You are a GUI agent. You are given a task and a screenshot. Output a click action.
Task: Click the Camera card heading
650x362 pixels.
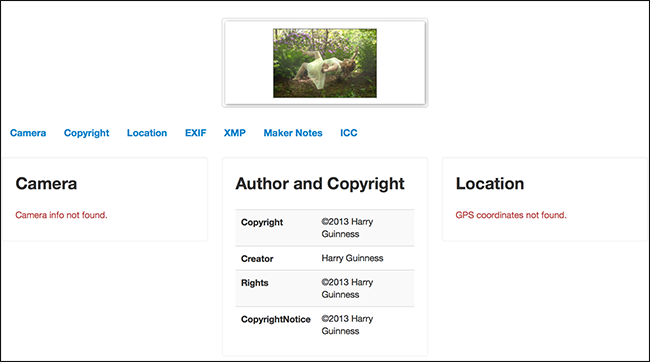pyautogui.click(x=46, y=184)
